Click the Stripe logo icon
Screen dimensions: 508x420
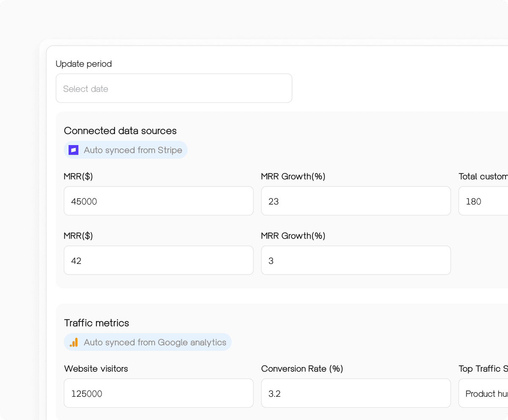73,150
